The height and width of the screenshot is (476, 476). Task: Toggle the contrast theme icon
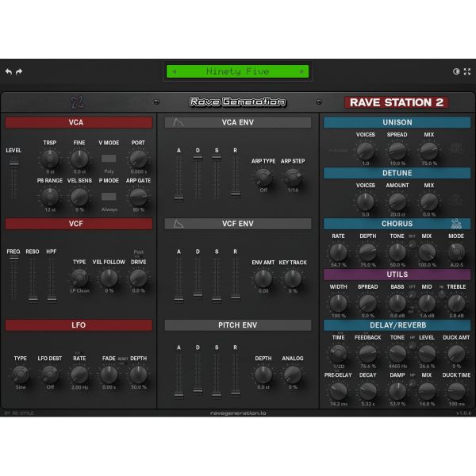456,71
